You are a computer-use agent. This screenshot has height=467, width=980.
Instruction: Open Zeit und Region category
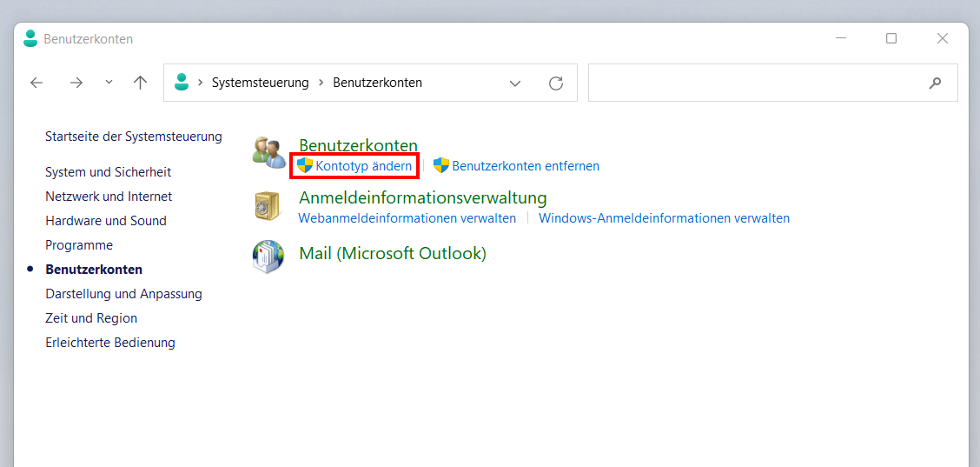(x=91, y=318)
